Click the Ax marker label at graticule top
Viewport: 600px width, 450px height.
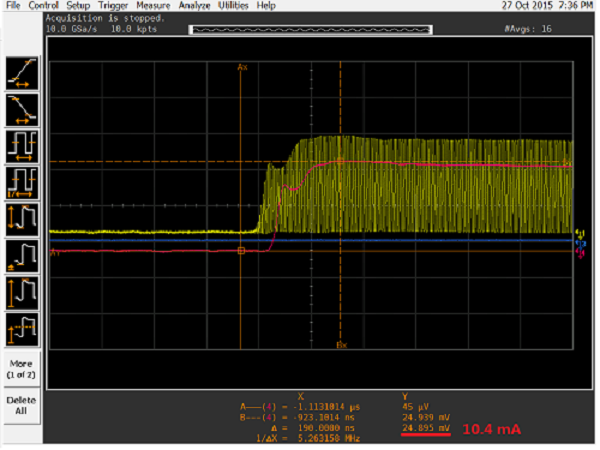click(241, 67)
